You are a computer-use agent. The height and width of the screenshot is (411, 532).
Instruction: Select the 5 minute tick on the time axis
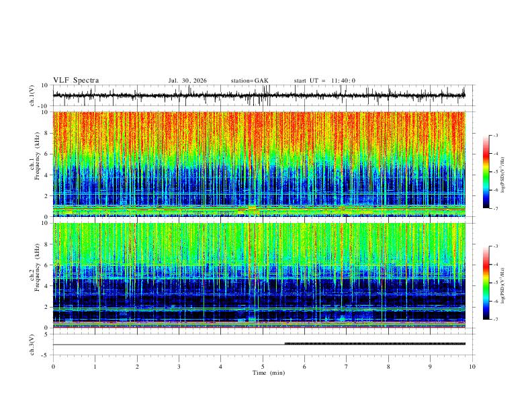(x=263, y=367)
